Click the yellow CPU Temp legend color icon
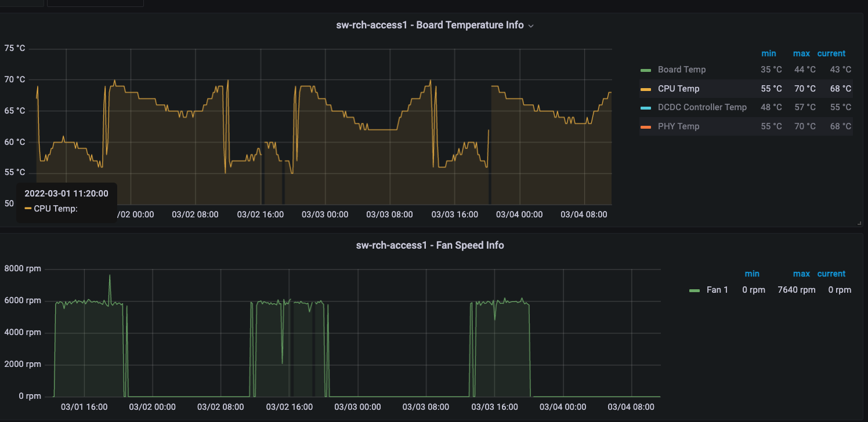The image size is (868, 422). 646,89
